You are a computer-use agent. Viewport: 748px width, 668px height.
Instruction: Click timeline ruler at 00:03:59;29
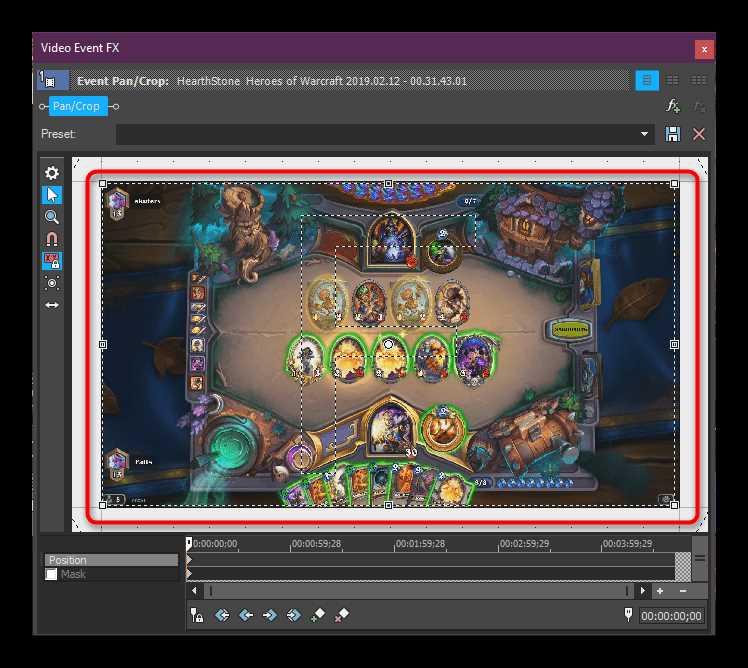[x=627, y=543]
